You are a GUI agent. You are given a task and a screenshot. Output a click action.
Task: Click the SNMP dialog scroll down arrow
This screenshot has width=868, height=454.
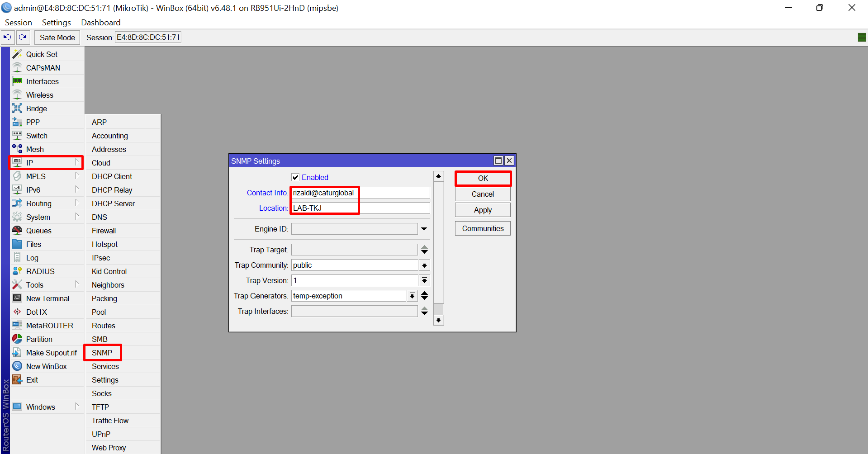click(x=438, y=320)
